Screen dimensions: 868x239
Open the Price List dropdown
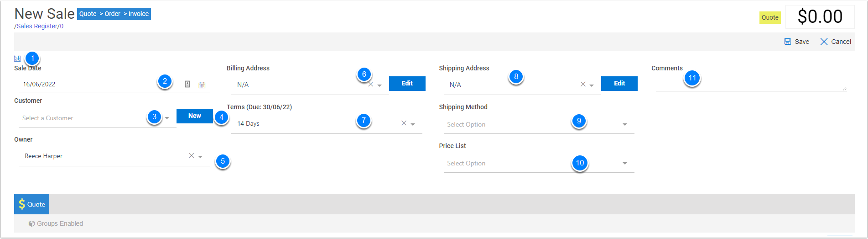click(625, 163)
